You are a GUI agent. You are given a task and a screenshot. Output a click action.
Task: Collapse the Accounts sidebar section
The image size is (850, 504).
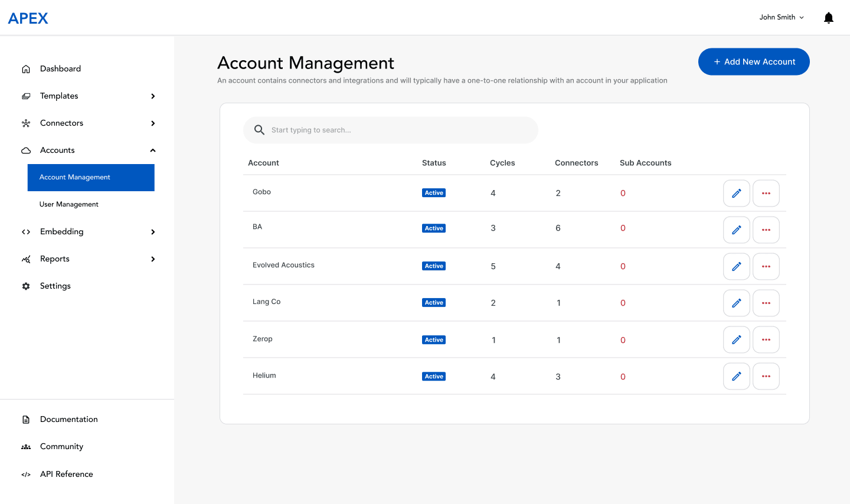(152, 150)
